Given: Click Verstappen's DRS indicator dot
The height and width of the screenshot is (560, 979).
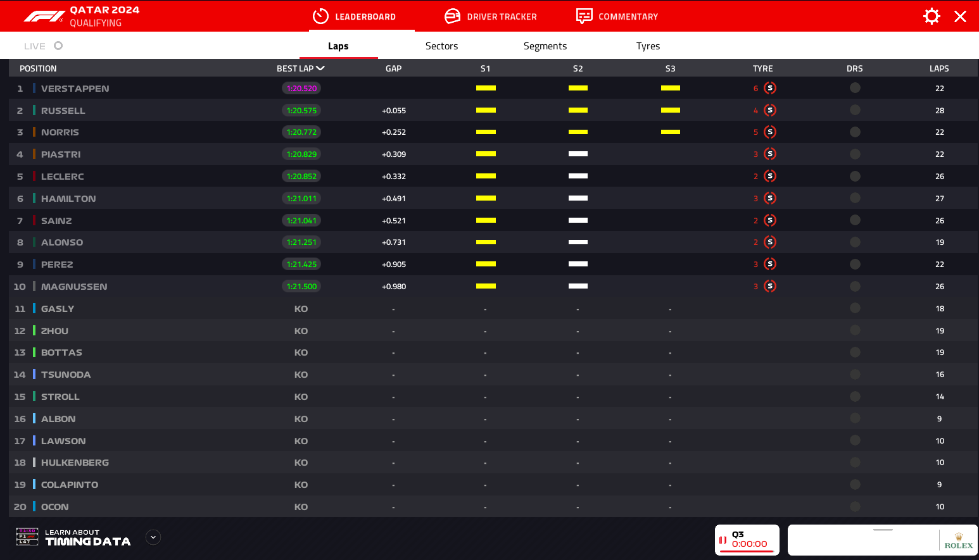Looking at the screenshot, I should (x=855, y=88).
